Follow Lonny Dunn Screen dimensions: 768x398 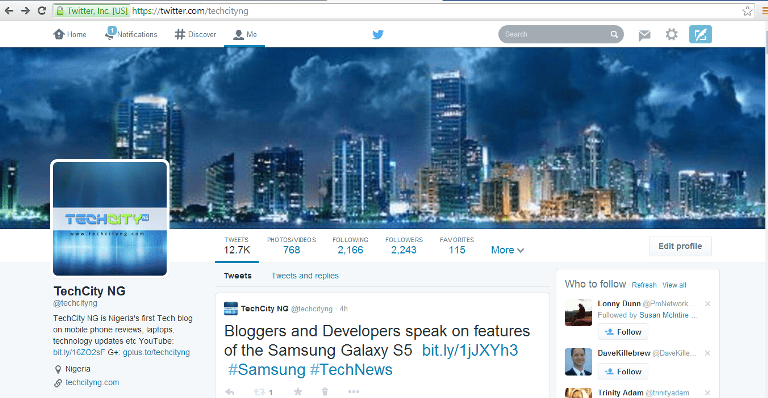(x=623, y=332)
